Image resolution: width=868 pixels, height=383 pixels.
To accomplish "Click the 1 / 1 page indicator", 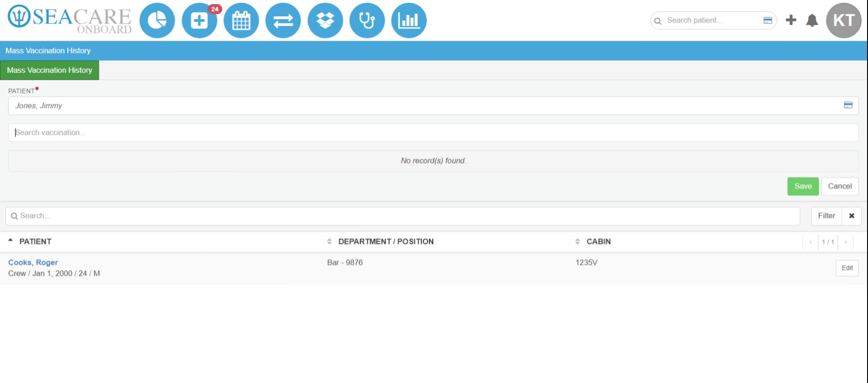I will [828, 242].
